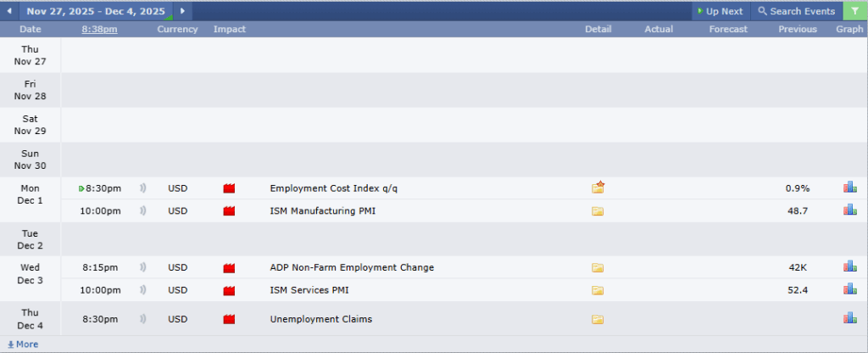Show graph for ADP Non-Farm Employment Change

pos(849,267)
